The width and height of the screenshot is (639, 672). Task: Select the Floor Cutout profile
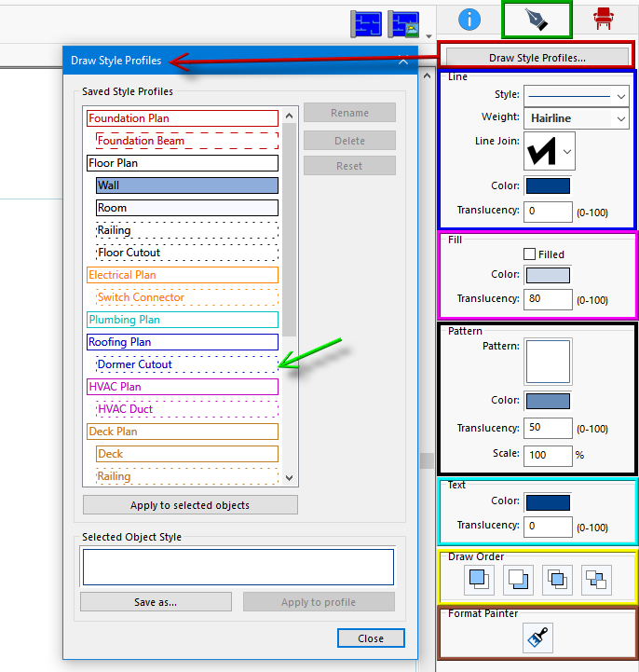pos(187,253)
